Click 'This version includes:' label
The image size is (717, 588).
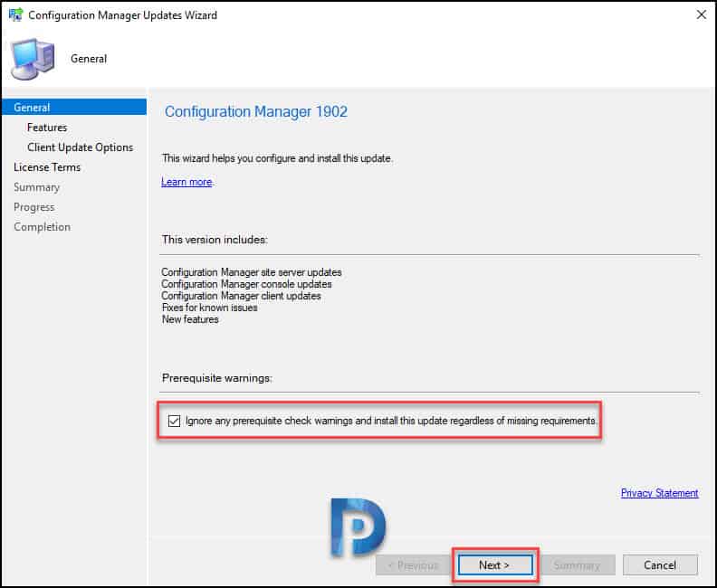215,240
